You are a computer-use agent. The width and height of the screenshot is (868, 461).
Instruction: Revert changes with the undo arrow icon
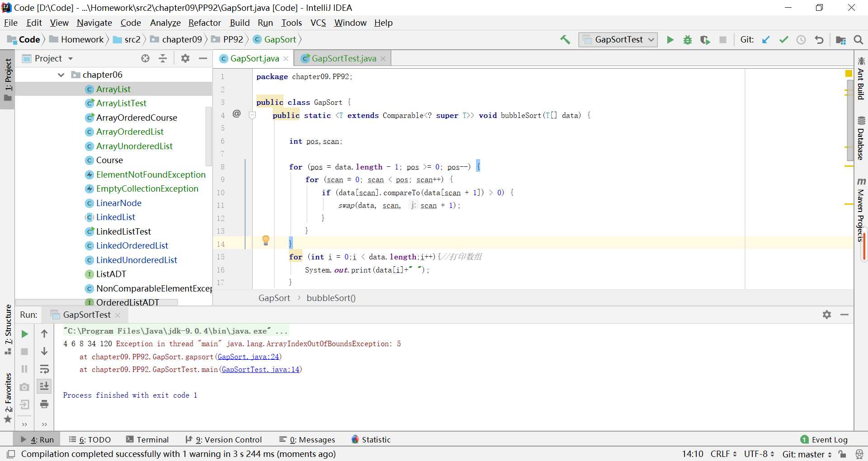(819, 40)
